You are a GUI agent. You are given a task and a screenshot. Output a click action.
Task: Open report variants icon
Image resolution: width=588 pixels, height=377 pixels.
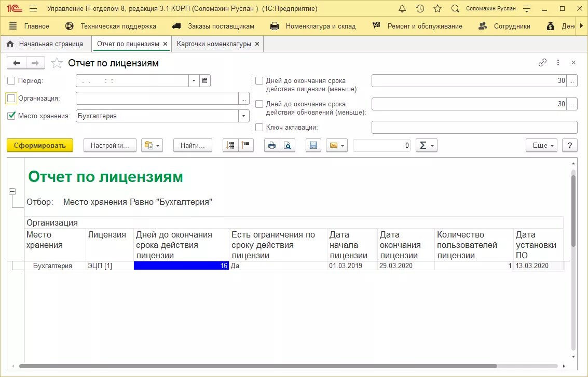152,145
